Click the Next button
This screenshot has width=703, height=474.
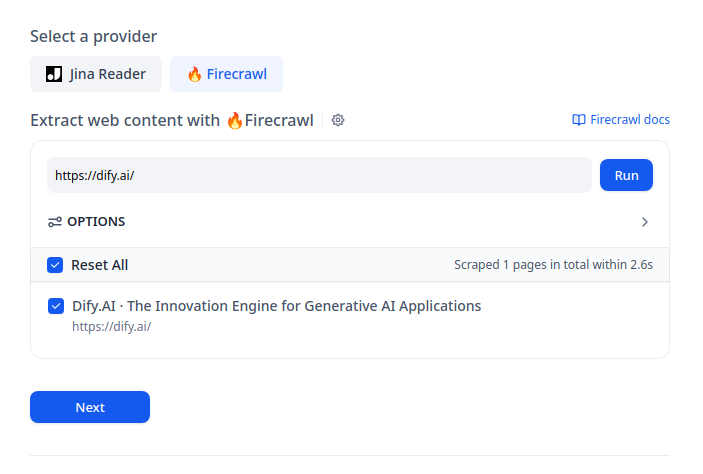(90, 407)
